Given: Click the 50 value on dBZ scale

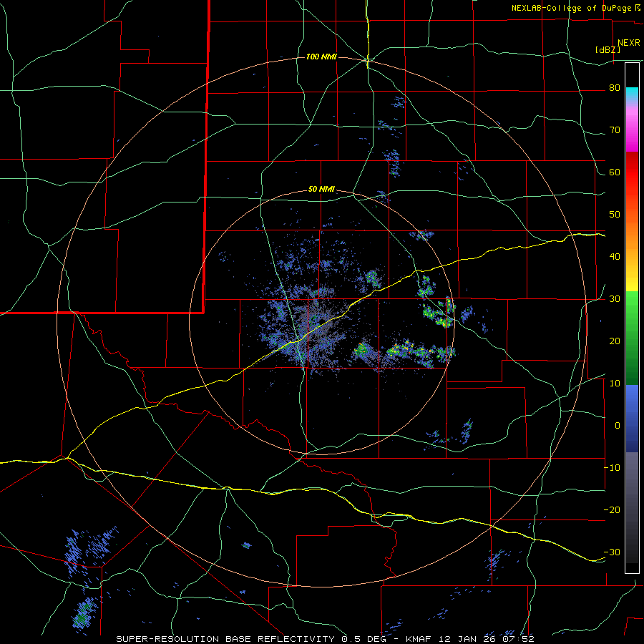Looking at the screenshot, I should pos(615,215).
